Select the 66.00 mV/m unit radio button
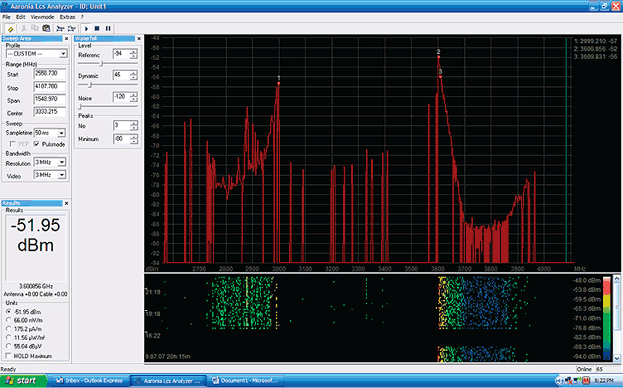The height and width of the screenshot is (388, 623). [x=8, y=320]
